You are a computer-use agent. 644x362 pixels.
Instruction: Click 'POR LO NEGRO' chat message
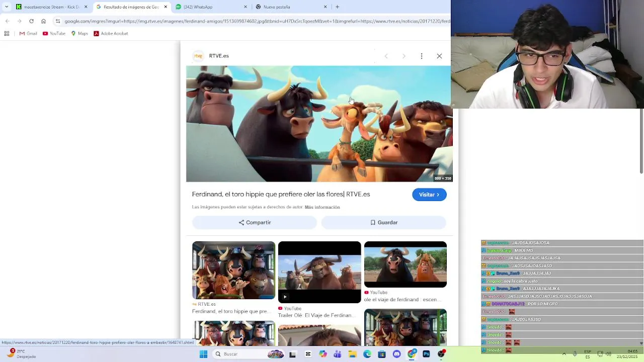542,304
